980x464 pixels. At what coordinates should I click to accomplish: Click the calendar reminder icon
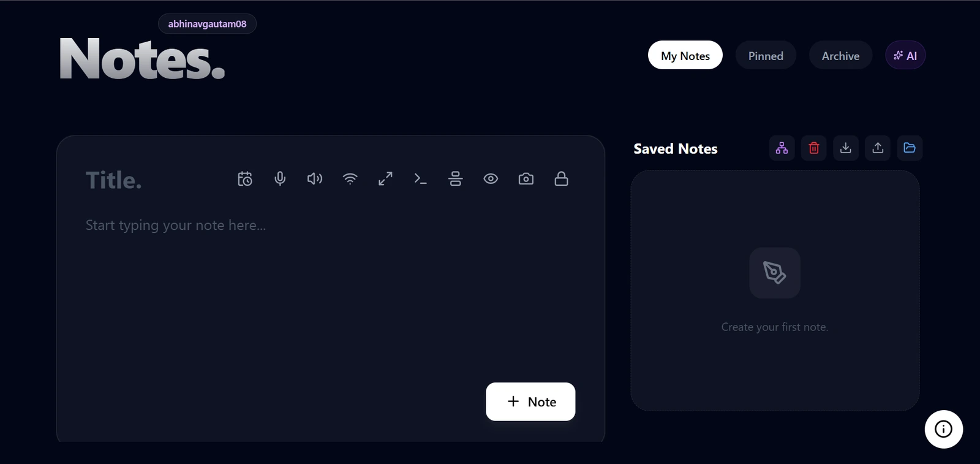245,179
